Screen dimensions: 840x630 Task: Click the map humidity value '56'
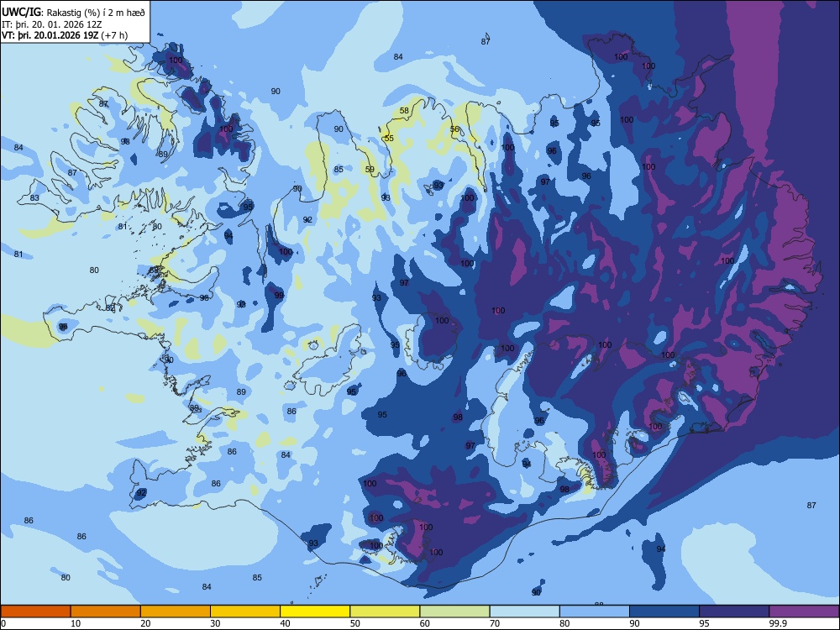(454, 129)
